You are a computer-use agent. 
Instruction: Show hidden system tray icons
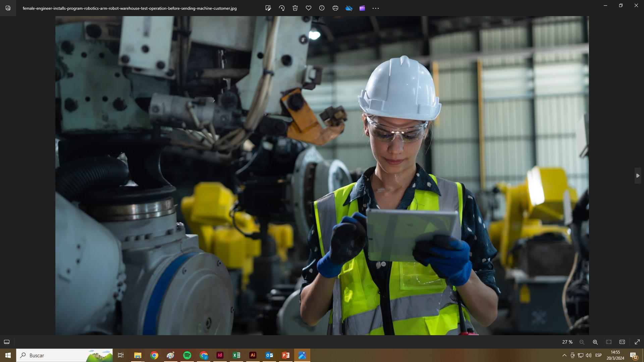564,355
